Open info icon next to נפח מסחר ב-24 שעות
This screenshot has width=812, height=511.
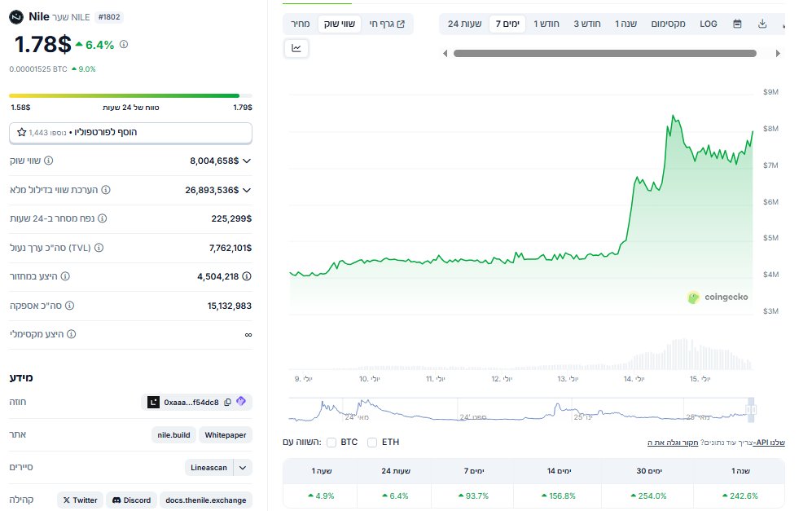point(103,218)
